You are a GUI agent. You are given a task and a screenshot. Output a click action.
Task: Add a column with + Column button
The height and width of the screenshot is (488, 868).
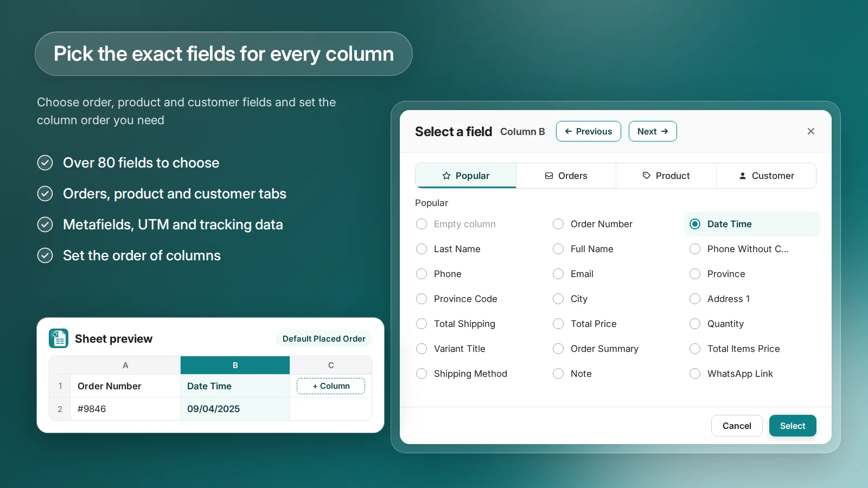click(331, 386)
